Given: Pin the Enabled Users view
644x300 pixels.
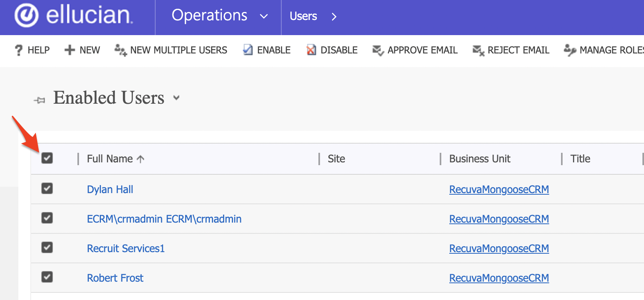Looking at the screenshot, I should (x=40, y=100).
